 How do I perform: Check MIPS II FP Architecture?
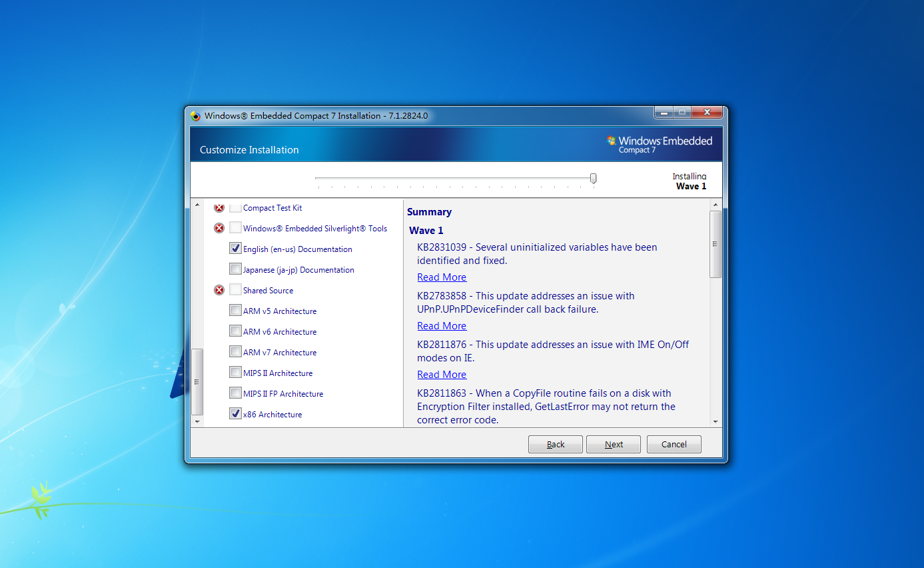(x=235, y=393)
